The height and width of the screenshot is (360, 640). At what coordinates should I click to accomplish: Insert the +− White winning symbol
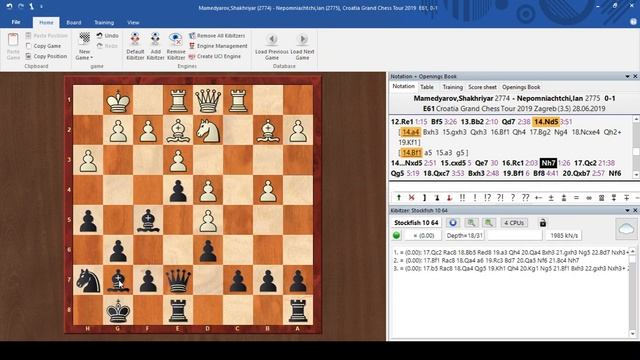[538, 198]
